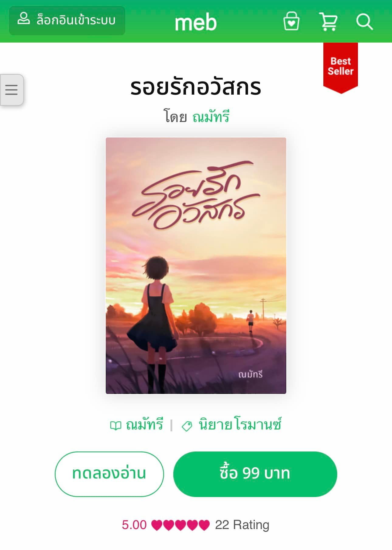Click the meb logo
The image size is (392, 550).
[196, 23]
